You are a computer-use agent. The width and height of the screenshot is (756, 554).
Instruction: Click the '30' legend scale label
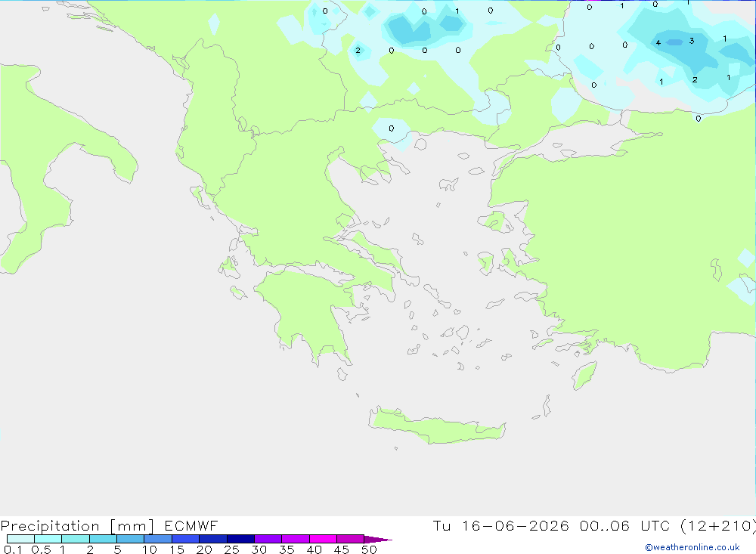tap(259, 549)
